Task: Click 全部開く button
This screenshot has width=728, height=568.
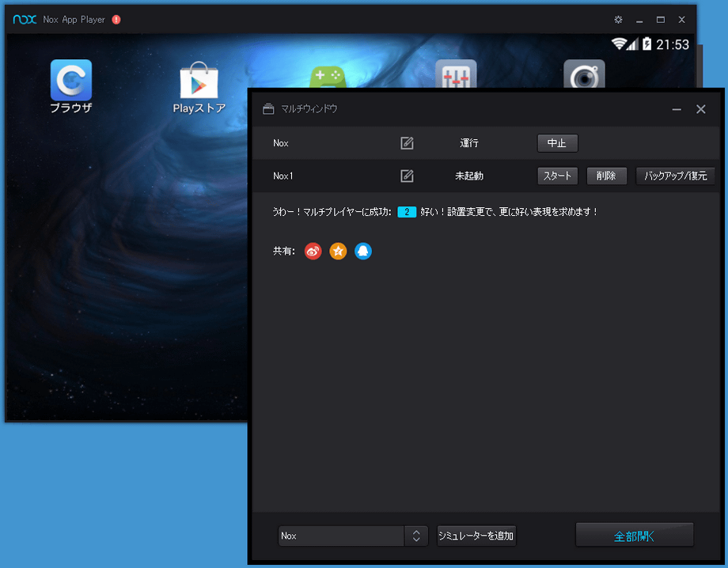Action: 634,536
